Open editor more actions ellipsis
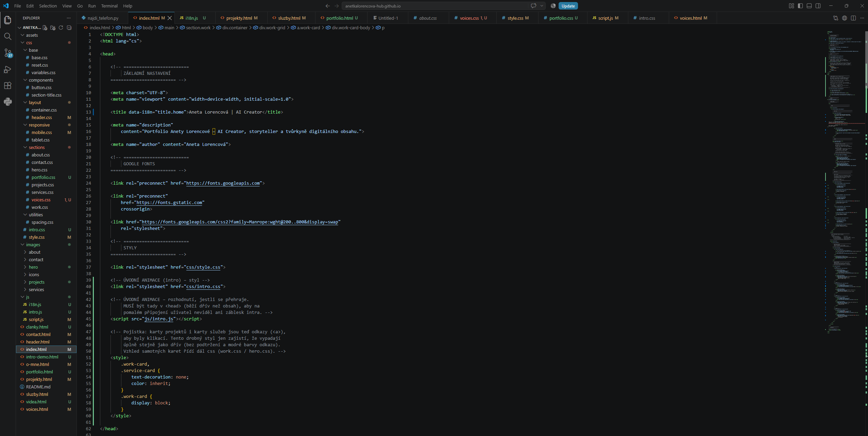 [862, 18]
